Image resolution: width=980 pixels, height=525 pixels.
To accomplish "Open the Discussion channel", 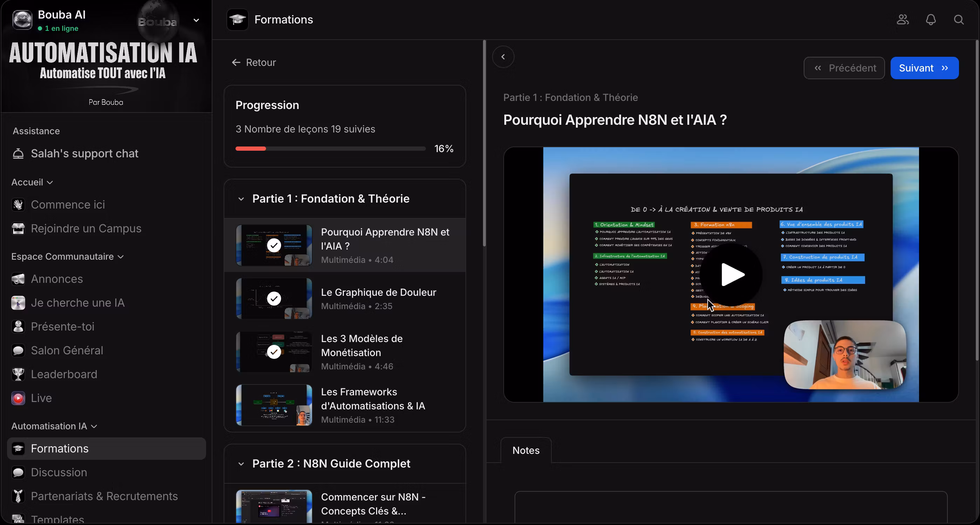I will [x=107, y=472].
